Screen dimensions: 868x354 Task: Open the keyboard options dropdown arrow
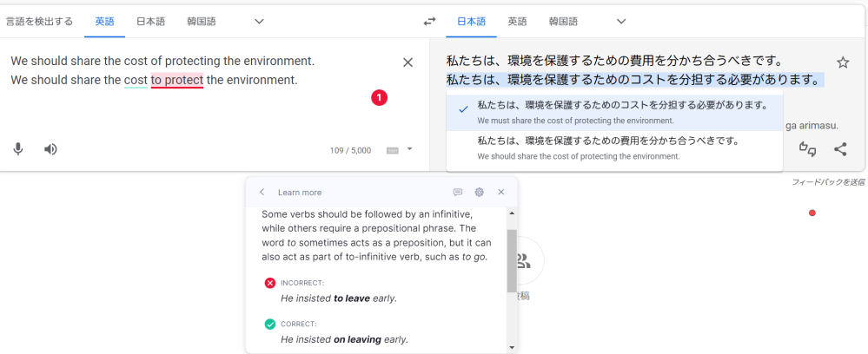[409, 148]
